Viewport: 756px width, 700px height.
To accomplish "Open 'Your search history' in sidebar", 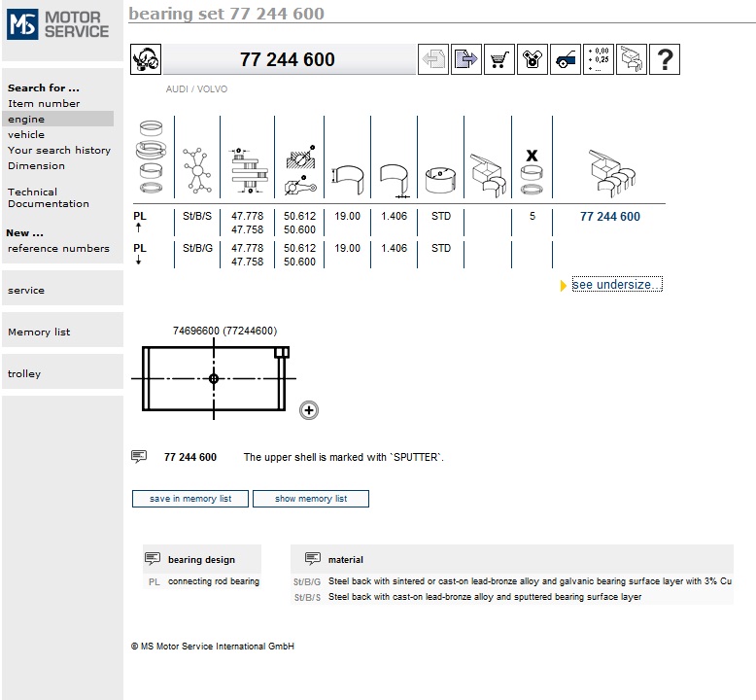I will [x=59, y=150].
